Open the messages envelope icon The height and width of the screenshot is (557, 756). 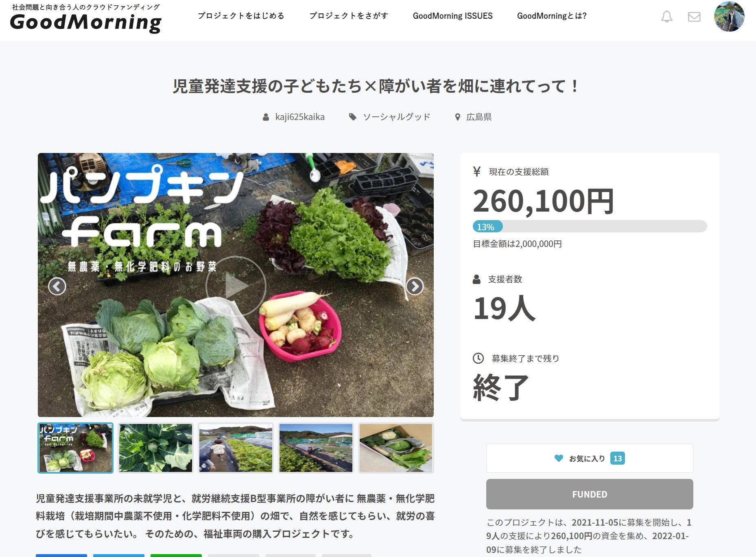pyautogui.click(x=694, y=17)
